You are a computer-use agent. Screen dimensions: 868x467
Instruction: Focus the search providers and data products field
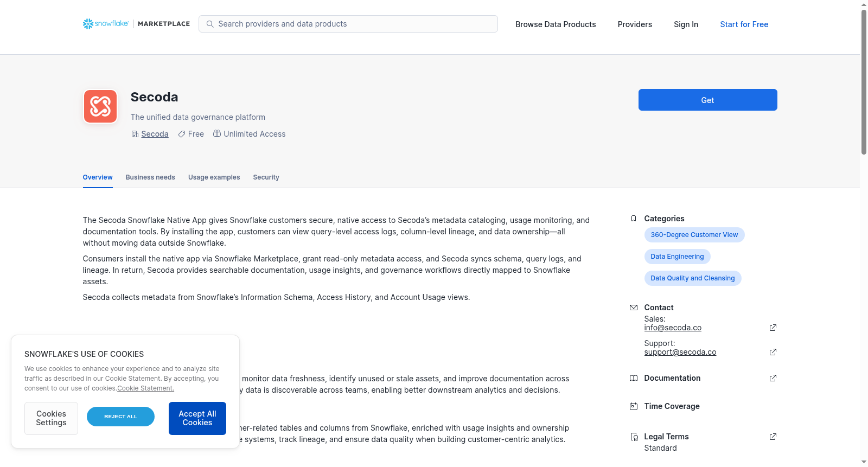348,24
